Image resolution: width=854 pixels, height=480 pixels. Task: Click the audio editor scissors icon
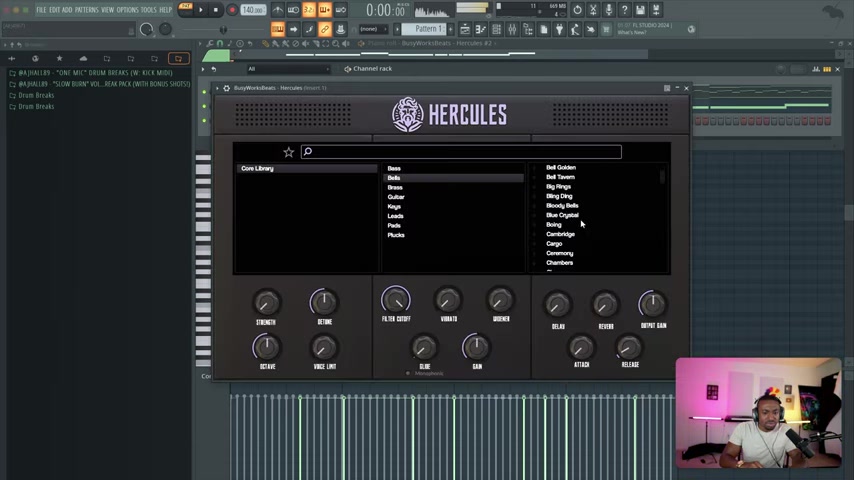(x=593, y=10)
